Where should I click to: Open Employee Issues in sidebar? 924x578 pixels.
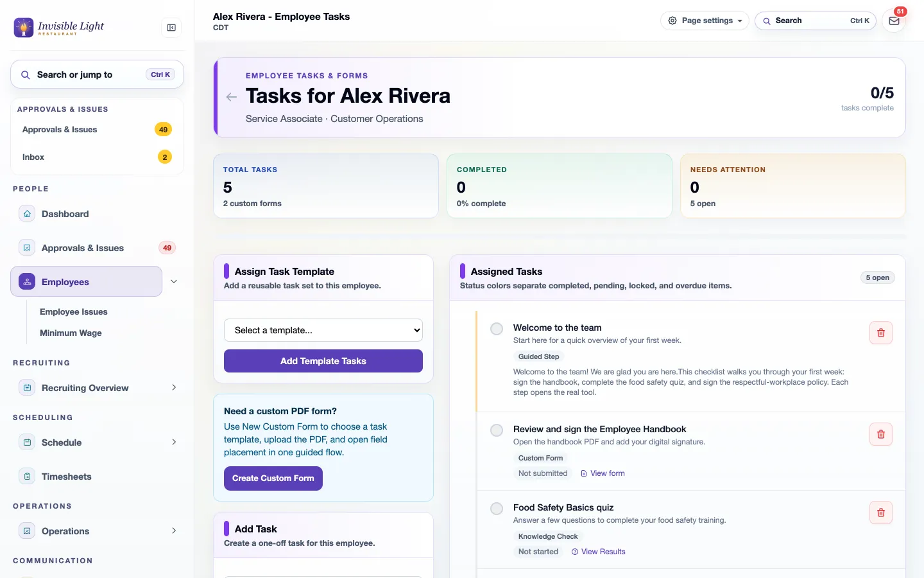pos(74,311)
